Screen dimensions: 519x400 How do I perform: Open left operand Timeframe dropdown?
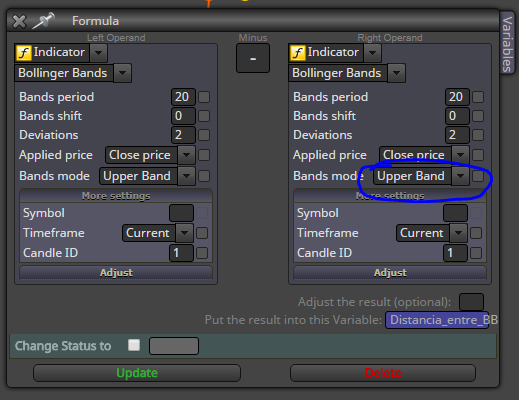185,233
